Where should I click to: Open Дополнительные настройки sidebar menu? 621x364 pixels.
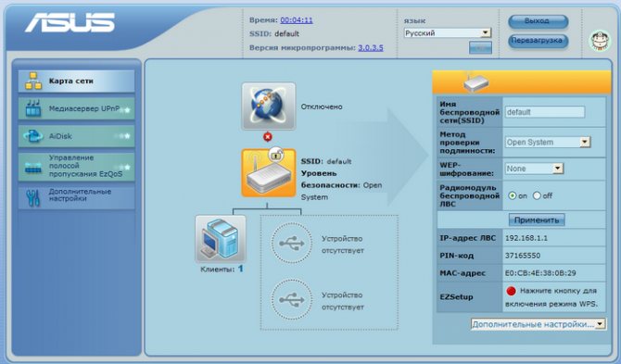tap(76, 197)
